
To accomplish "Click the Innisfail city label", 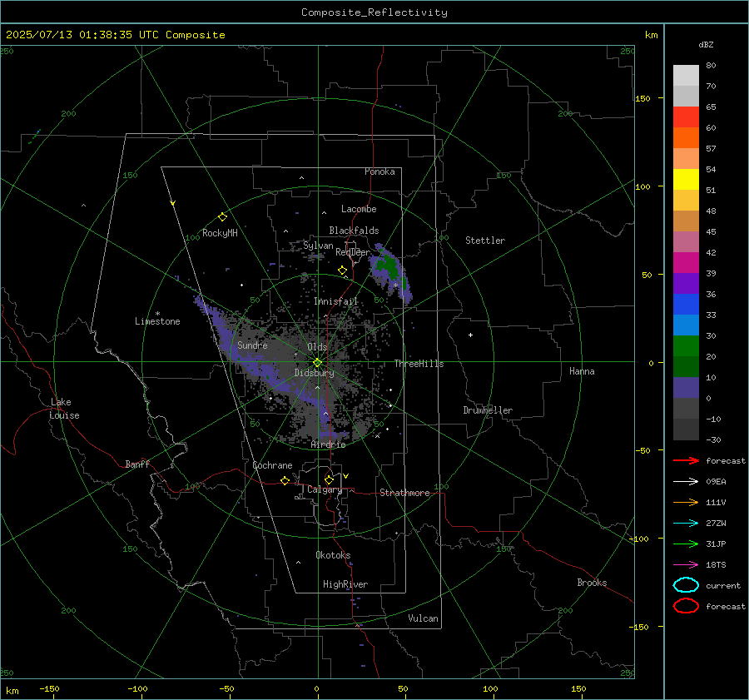I will (336, 301).
